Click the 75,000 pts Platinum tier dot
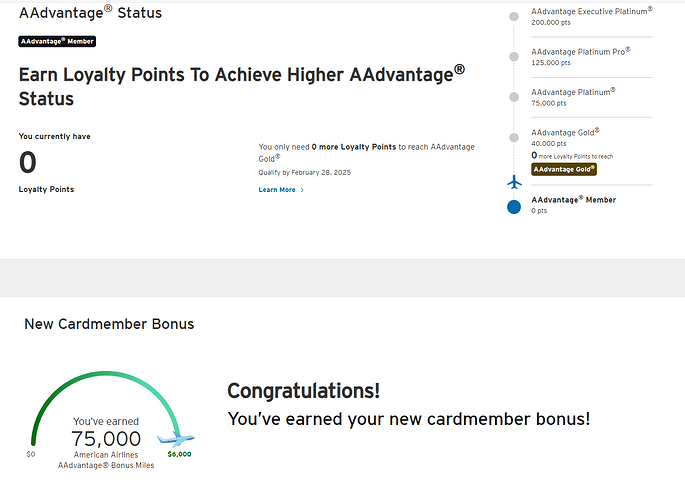Screen dimensions: 685x500 click(514, 97)
